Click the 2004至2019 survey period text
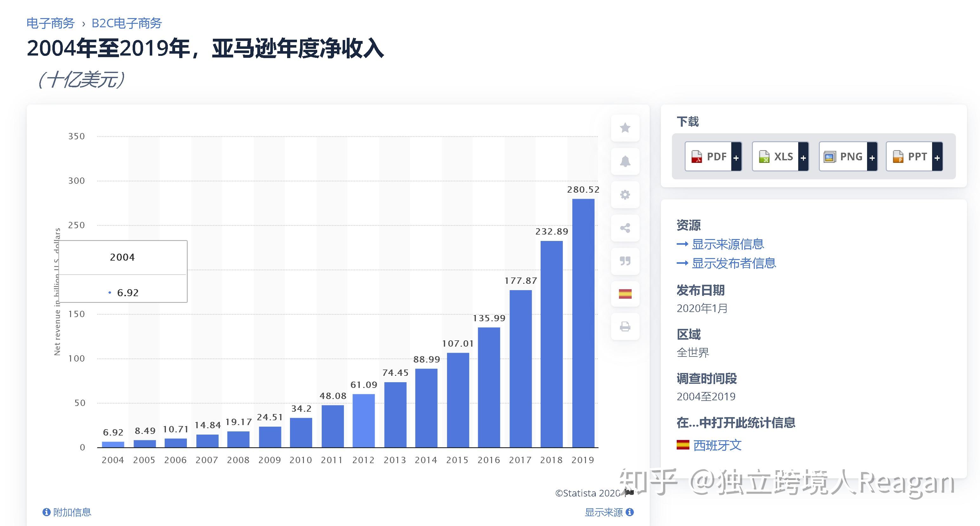The height and width of the screenshot is (526, 980). pos(706,396)
